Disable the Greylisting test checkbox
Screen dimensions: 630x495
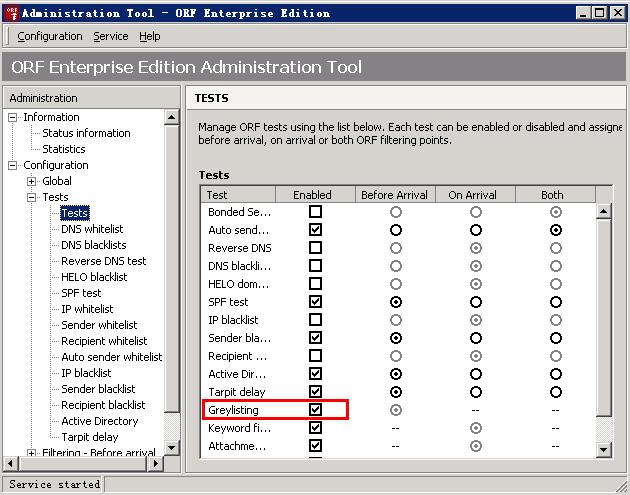315,410
